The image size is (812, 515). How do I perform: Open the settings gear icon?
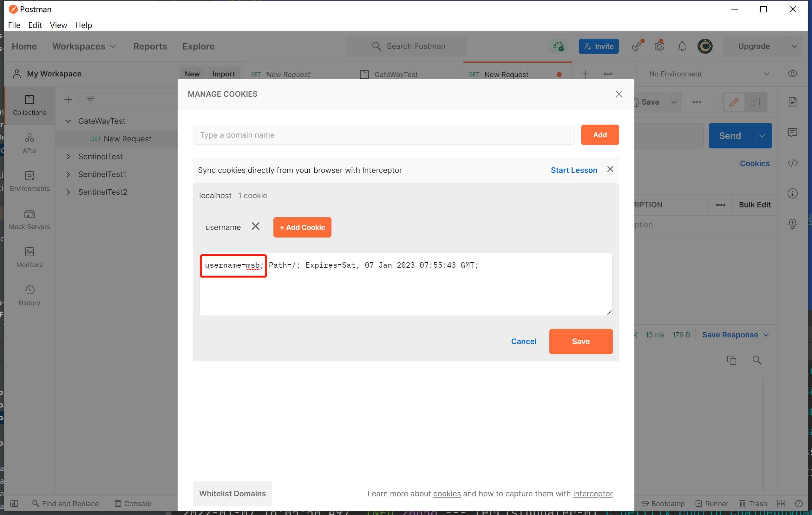[x=659, y=46]
